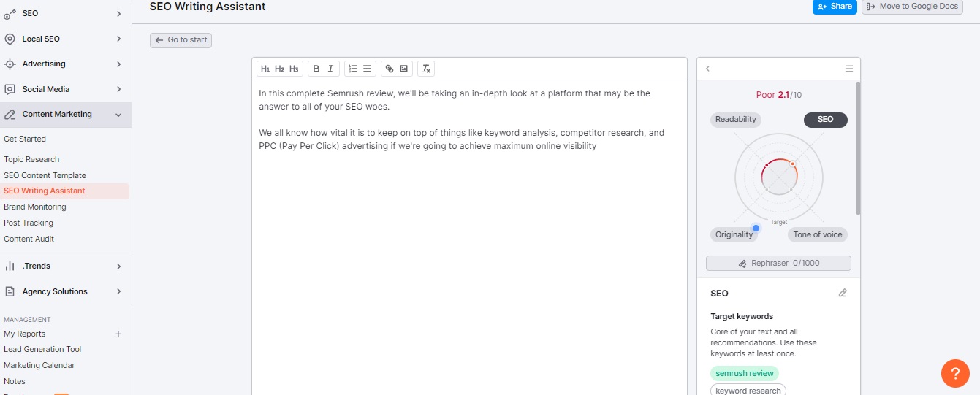Open My Reports link

click(x=25, y=334)
